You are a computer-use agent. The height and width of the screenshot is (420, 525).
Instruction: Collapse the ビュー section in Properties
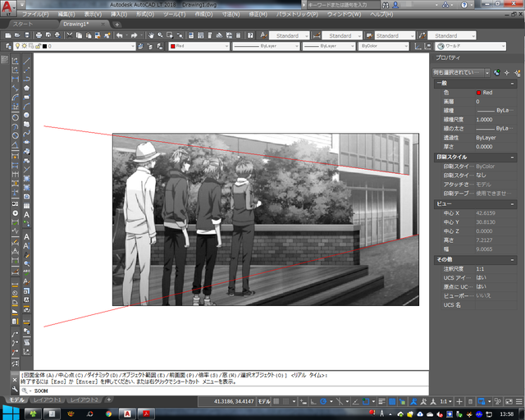click(512, 204)
